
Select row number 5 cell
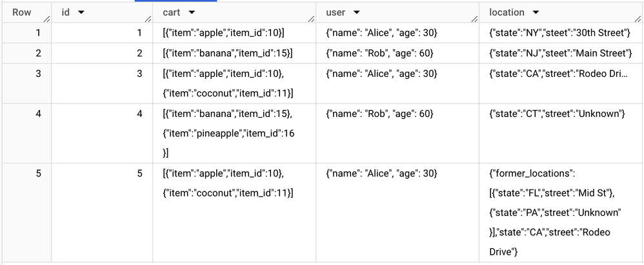(26, 213)
